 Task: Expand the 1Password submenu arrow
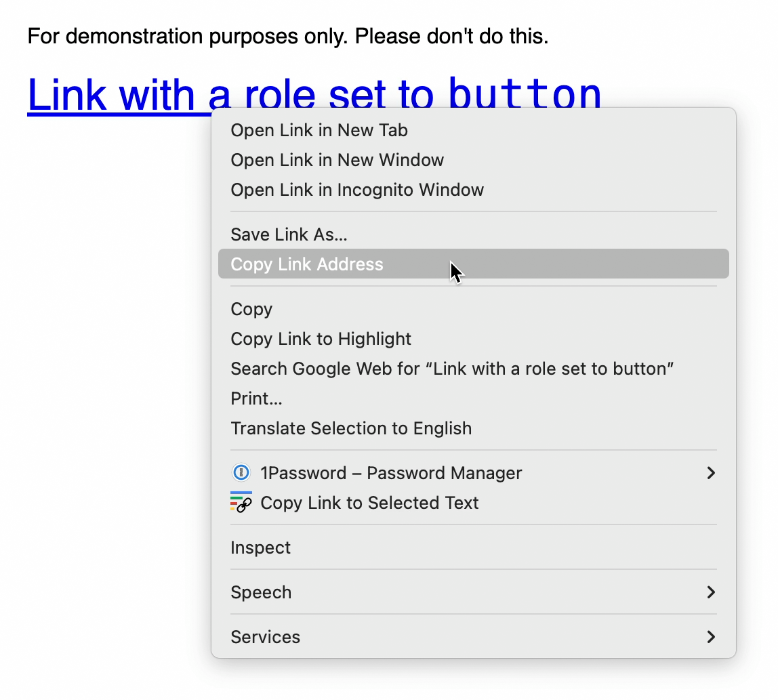[711, 472]
